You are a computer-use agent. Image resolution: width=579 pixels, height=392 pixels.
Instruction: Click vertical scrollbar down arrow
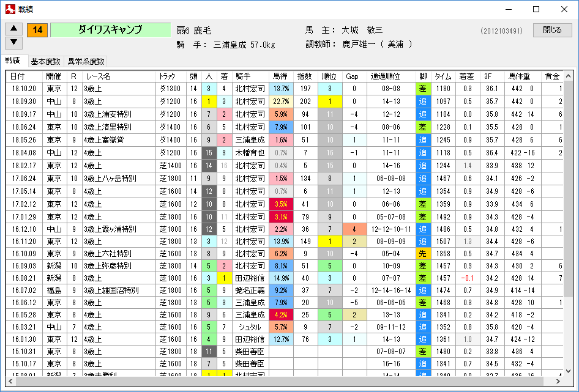click(x=568, y=371)
